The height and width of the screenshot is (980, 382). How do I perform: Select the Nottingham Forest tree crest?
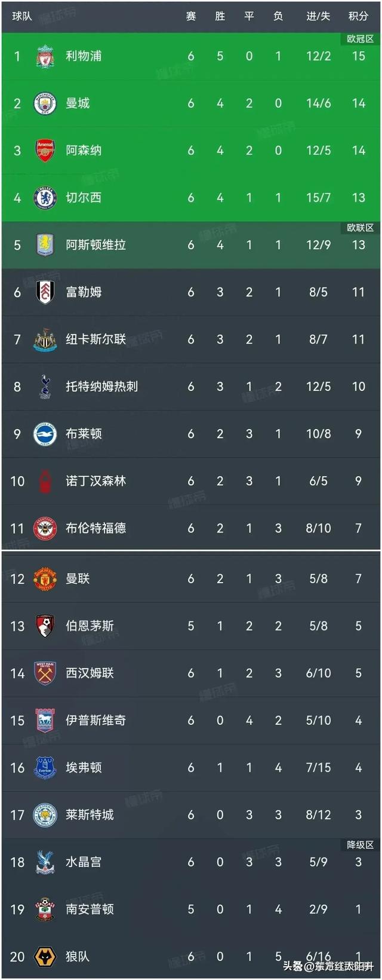45,481
